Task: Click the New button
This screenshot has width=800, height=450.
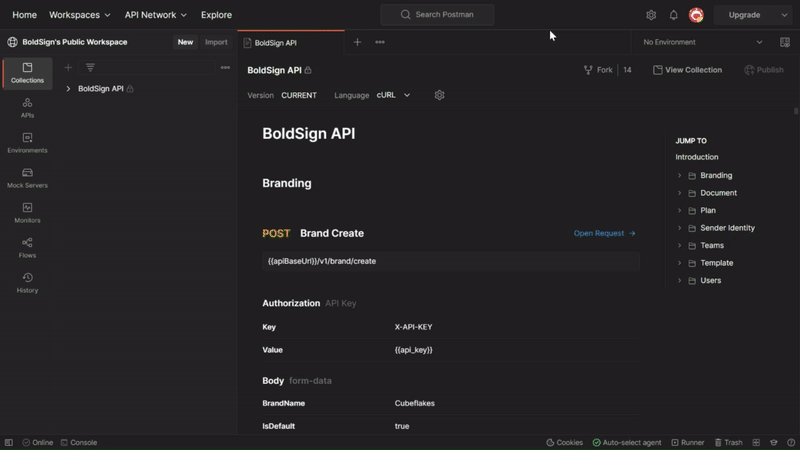Action: [x=185, y=42]
